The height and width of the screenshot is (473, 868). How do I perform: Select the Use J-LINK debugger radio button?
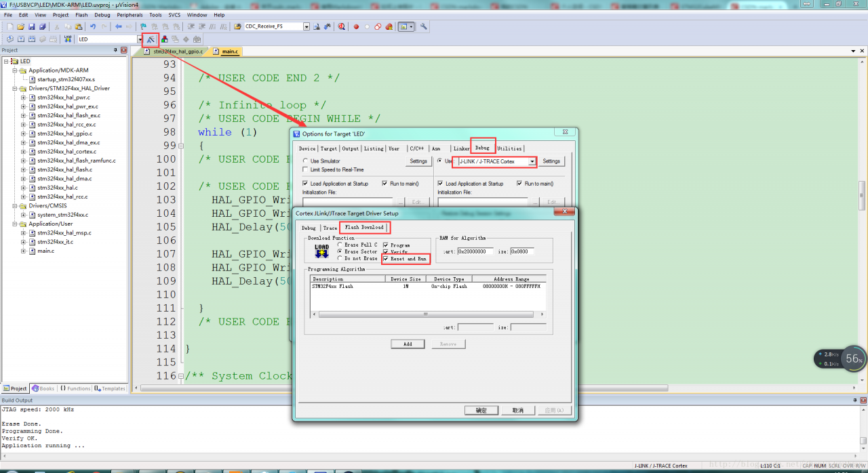[440, 161]
